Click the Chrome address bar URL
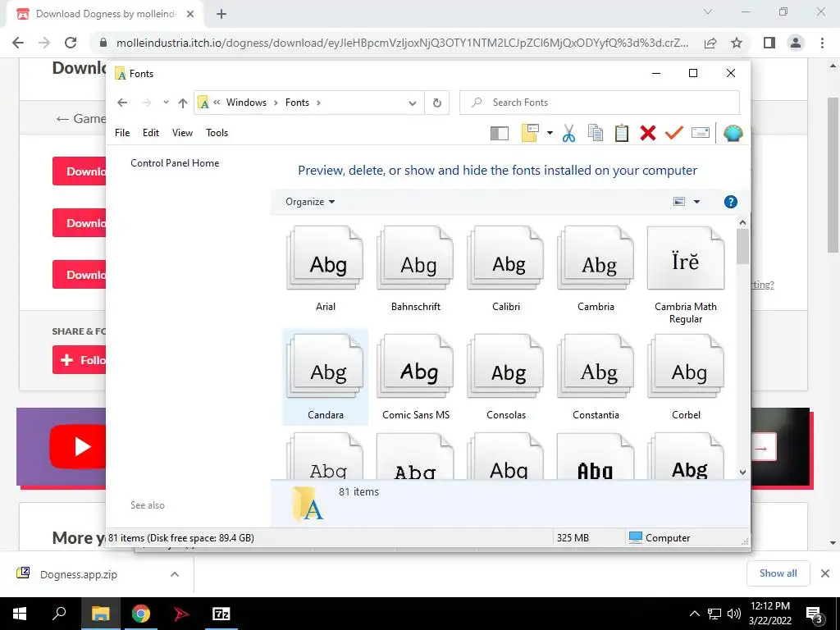Viewport: 840px width, 630px height. click(x=402, y=43)
